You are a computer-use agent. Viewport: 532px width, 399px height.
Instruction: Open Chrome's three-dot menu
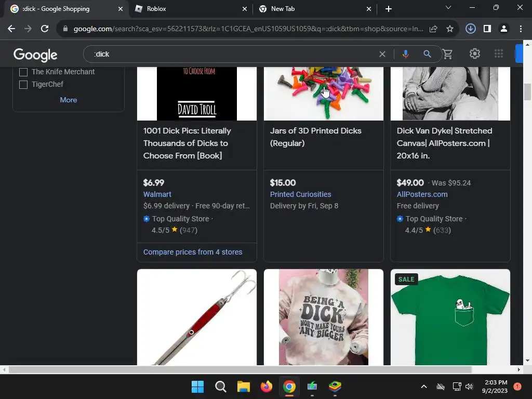click(x=521, y=29)
